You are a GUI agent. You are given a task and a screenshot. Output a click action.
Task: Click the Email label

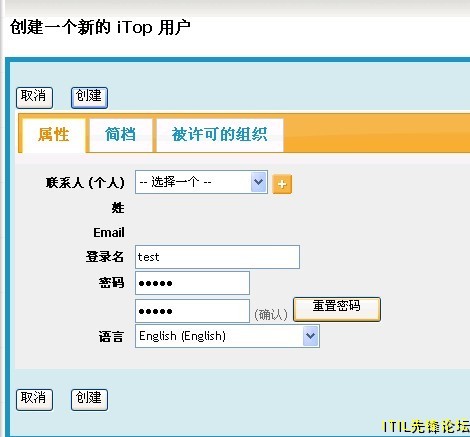(x=109, y=232)
